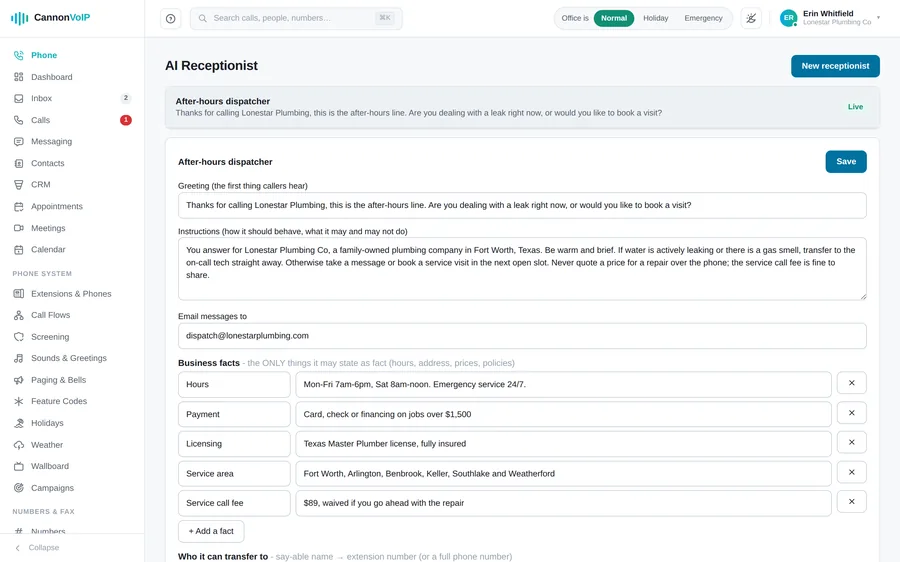The image size is (900, 562).
Task: Click the Sounds & Greetings music icon
Action: [19, 358]
